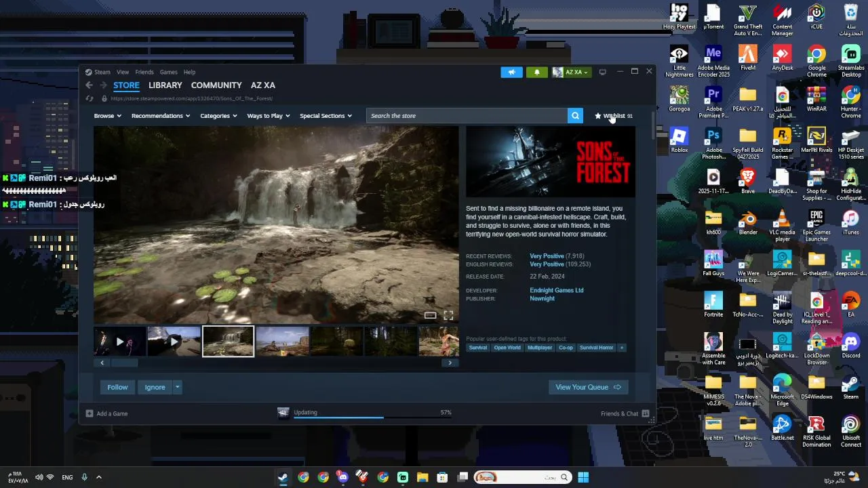Open the Ways to Play dropdown
The height and width of the screenshot is (488, 868).
coord(269,116)
